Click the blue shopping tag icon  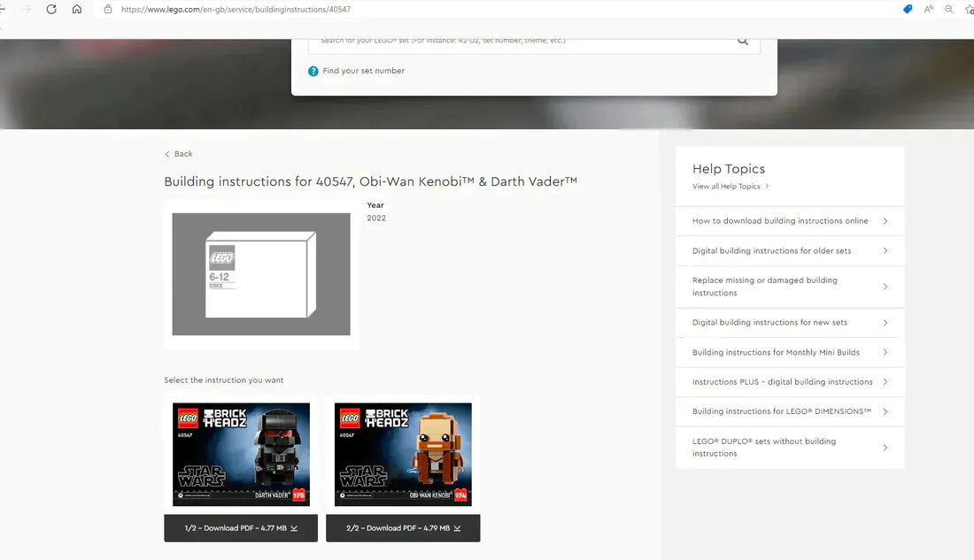click(908, 9)
